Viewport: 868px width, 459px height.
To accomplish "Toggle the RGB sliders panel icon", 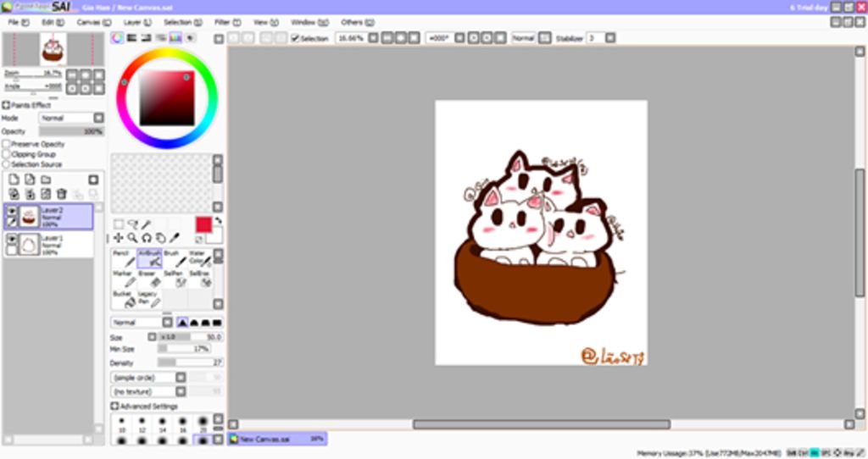I will 131,37.
